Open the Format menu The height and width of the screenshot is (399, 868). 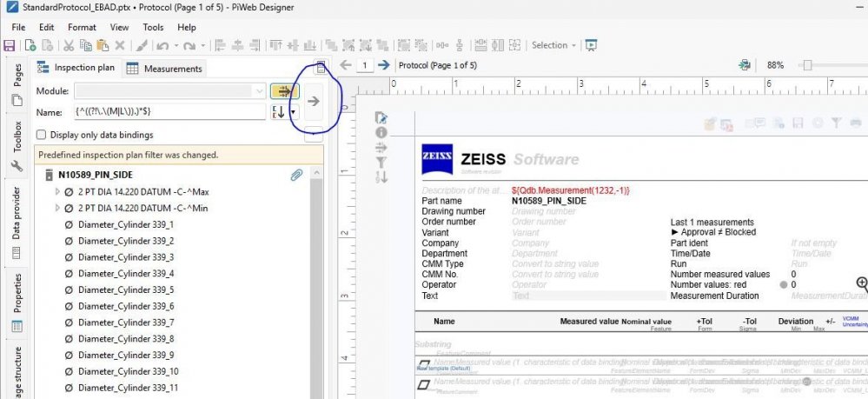tap(83, 27)
